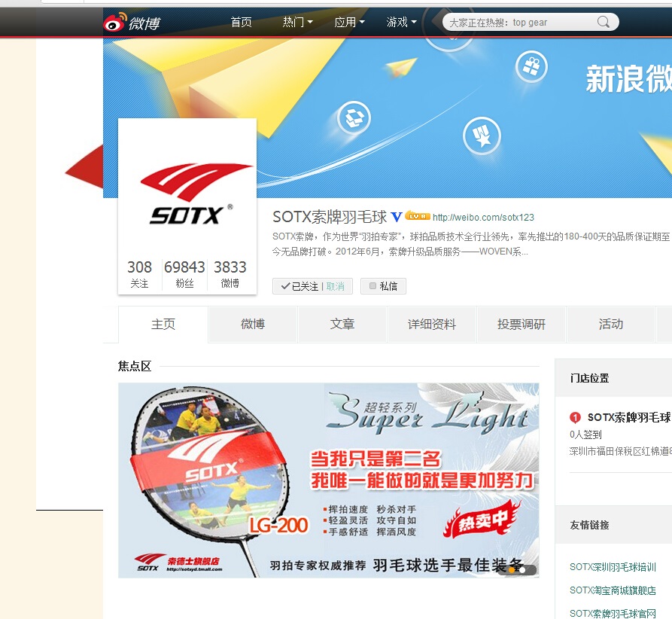Viewport: 672px width, 619px height.
Task: Click the 焦点区 section heading
Action: click(135, 366)
